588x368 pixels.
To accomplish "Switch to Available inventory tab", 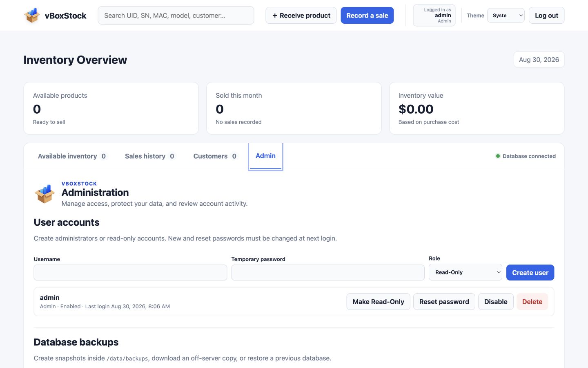I will [72, 156].
